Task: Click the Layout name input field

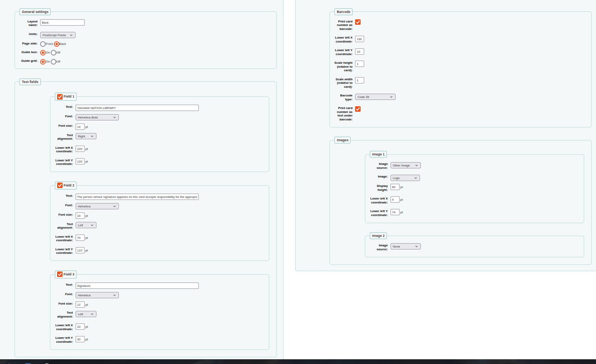Action: tap(62, 23)
